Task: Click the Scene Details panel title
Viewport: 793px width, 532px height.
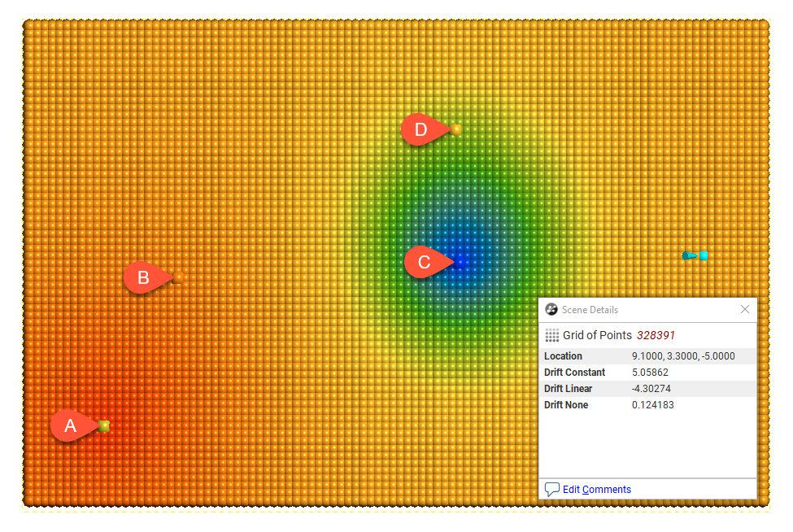Action: [x=590, y=309]
